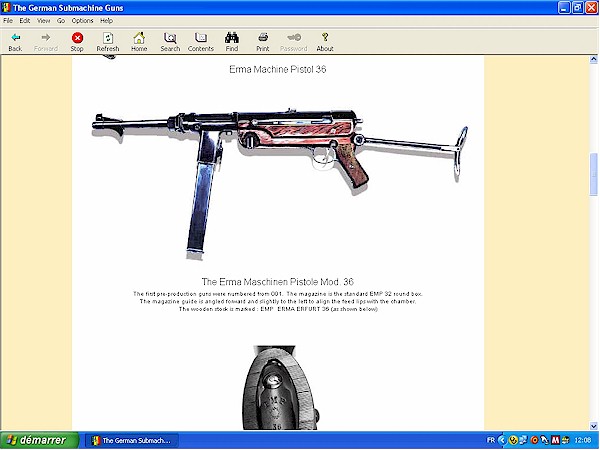Close The German Submachine Guns window
Viewport: 600px width, 450px height.
(592, 8)
